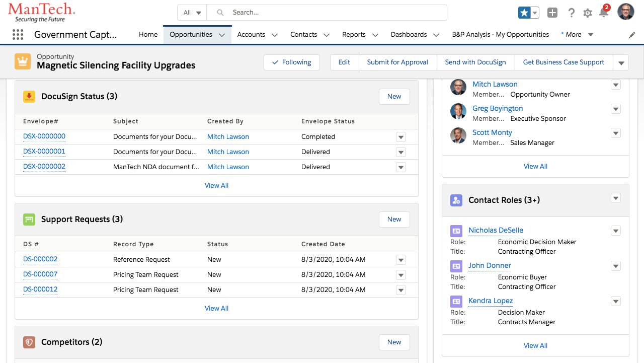Click New in the Support Requests section
Screen dimensions: 644x363
pos(394,220)
